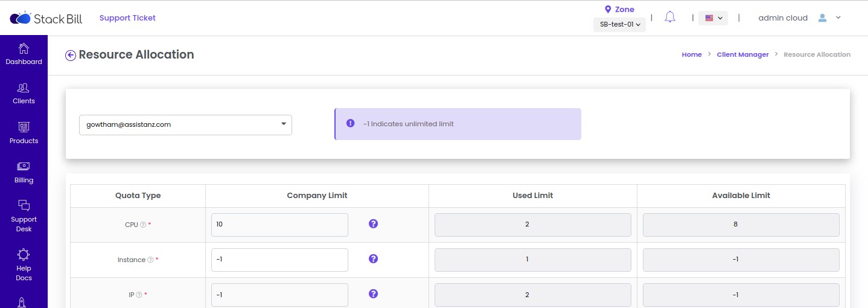
Task: Focus the Instance company limit input
Action: click(279, 260)
